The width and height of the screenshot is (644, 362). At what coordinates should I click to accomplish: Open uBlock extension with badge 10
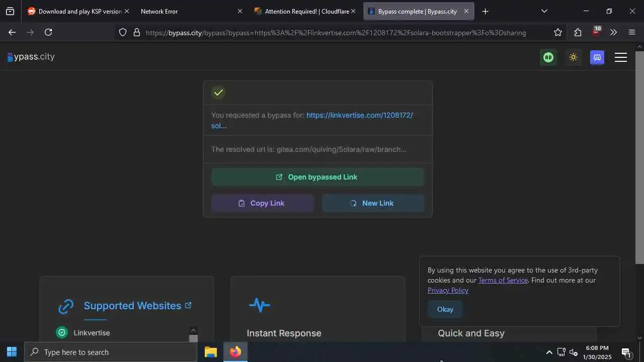coord(596,32)
